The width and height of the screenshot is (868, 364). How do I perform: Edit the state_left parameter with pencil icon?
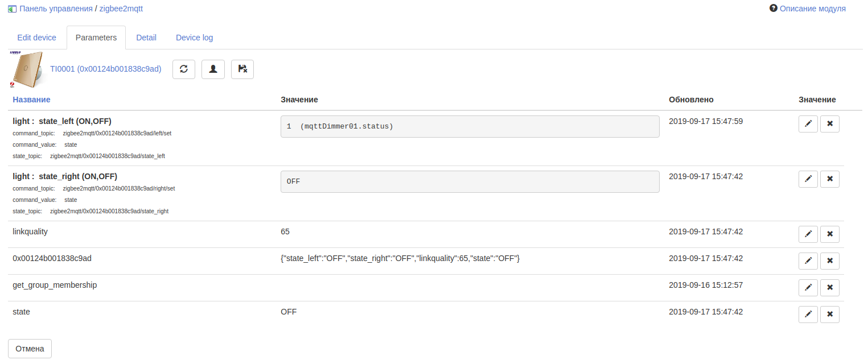(808, 123)
